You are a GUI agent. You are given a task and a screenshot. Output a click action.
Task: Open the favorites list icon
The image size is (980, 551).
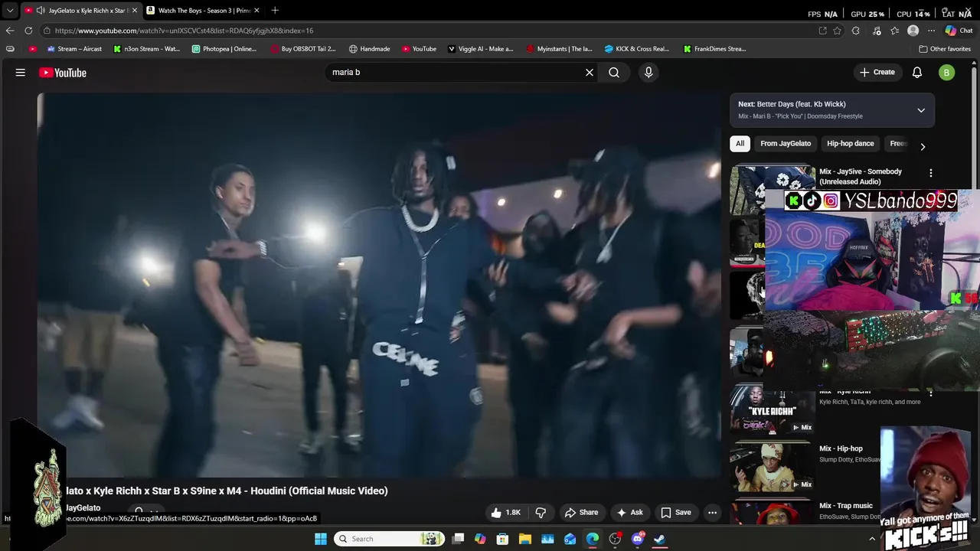(895, 31)
